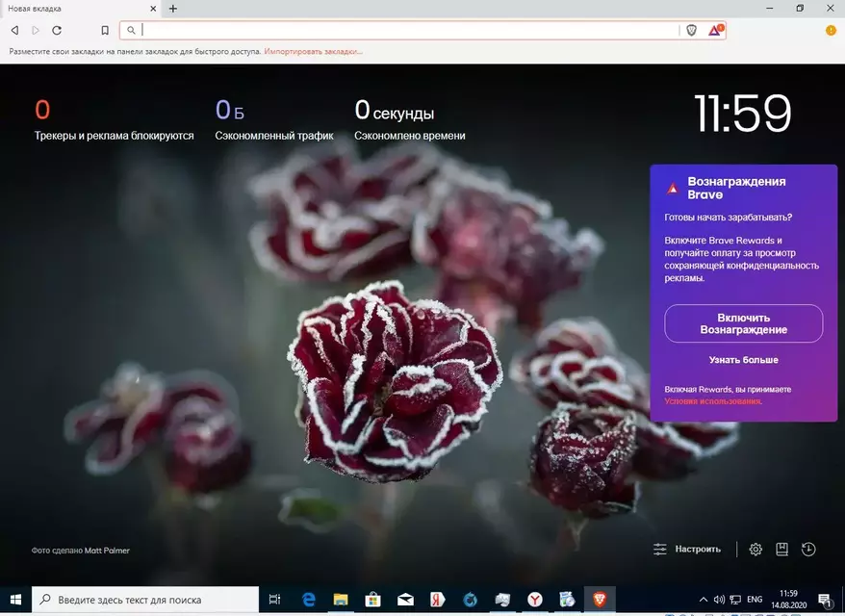Screen dimensions: 845x616
Task: Click Включить Вознаграждение button
Action: [743, 323]
